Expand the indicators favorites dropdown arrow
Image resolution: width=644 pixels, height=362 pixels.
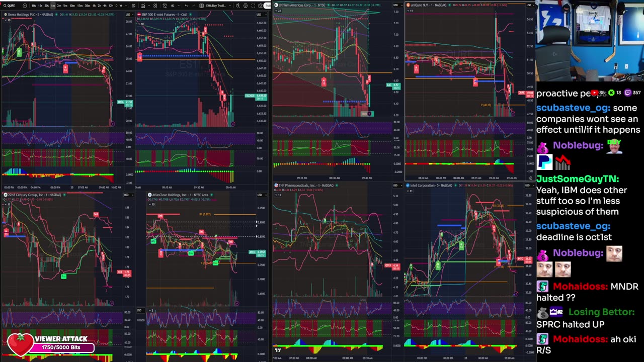(x=149, y=6)
